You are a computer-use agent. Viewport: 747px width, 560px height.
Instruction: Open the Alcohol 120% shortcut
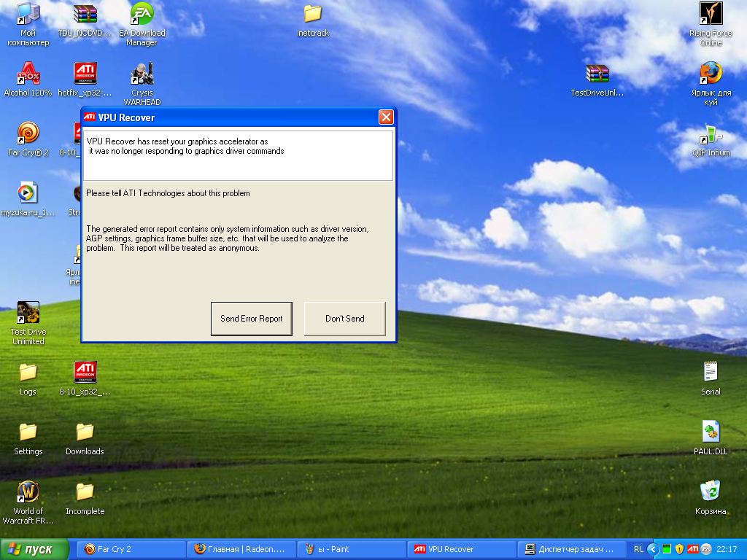click(x=28, y=79)
